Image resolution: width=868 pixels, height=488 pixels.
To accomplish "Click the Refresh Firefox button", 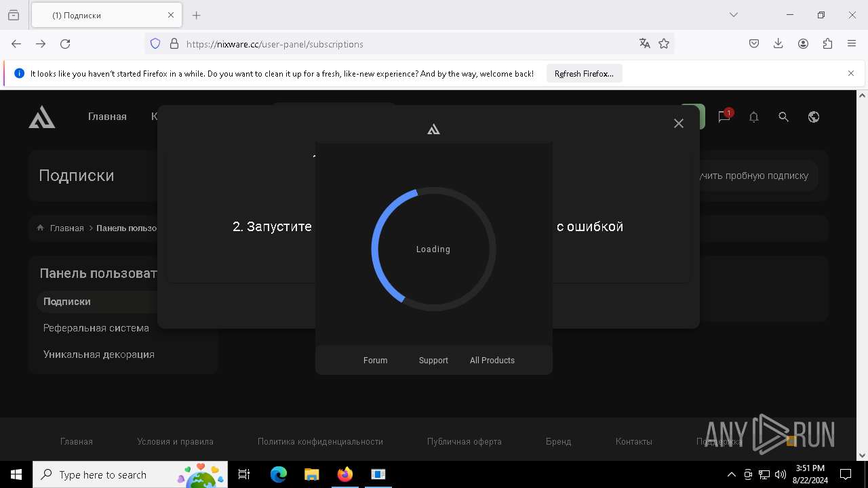I will click(584, 73).
